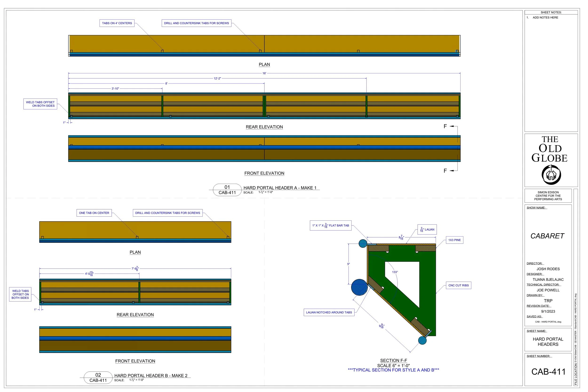
Task: Click the lower F section cut marker
Action: [x=445, y=171]
